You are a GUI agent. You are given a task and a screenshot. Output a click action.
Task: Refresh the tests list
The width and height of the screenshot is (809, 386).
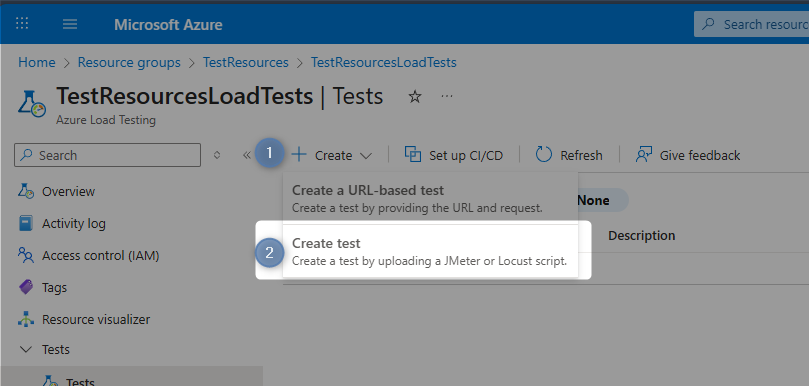click(x=569, y=155)
